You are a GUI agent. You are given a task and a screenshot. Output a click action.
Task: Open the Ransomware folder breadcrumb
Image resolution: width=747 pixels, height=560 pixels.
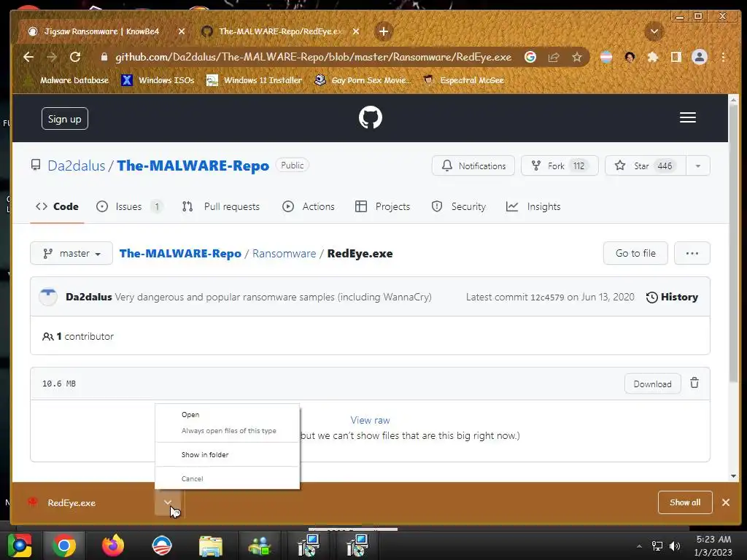pyautogui.click(x=284, y=253)
